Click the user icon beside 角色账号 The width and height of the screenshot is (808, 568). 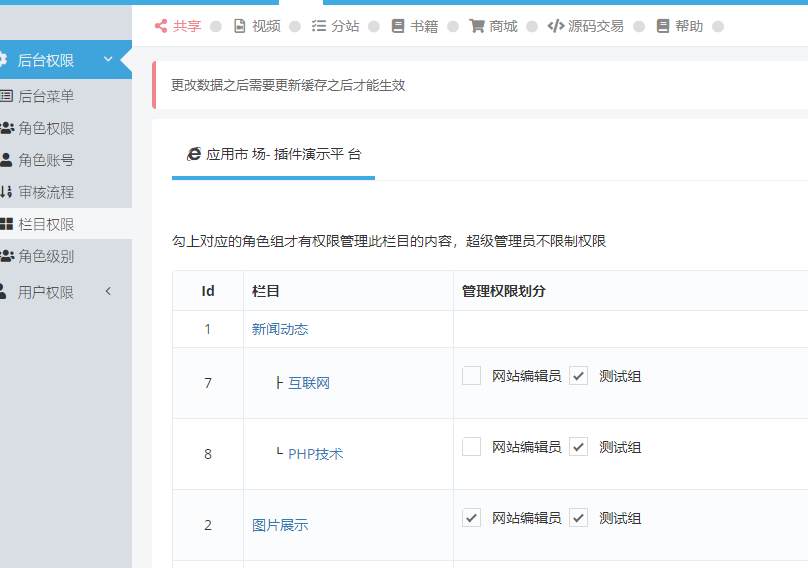[6, 160]
